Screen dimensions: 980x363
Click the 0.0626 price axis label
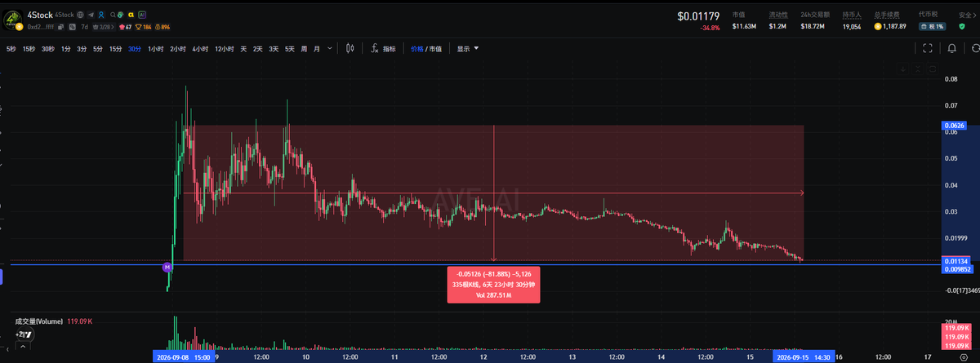(954, 126)
